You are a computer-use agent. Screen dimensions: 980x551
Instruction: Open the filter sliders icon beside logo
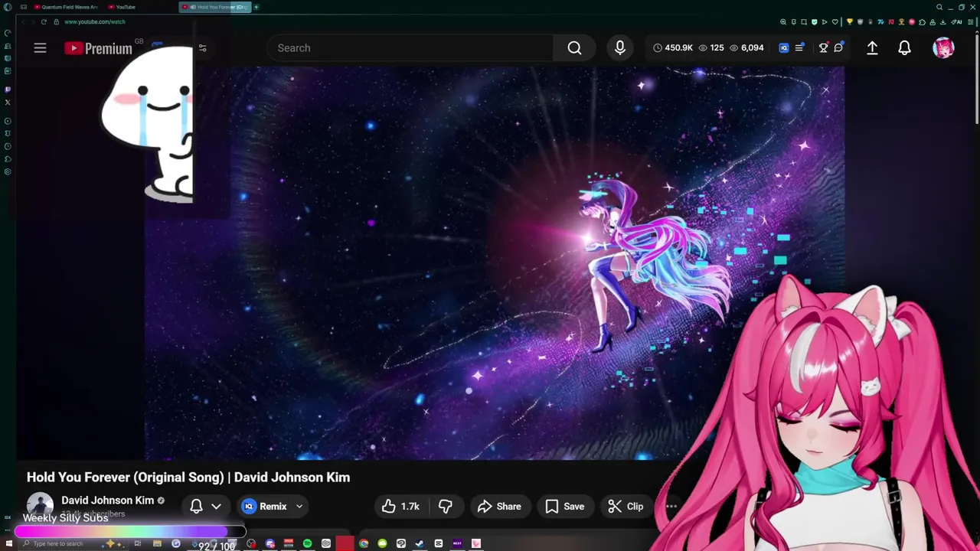click(x=202, y=47)
